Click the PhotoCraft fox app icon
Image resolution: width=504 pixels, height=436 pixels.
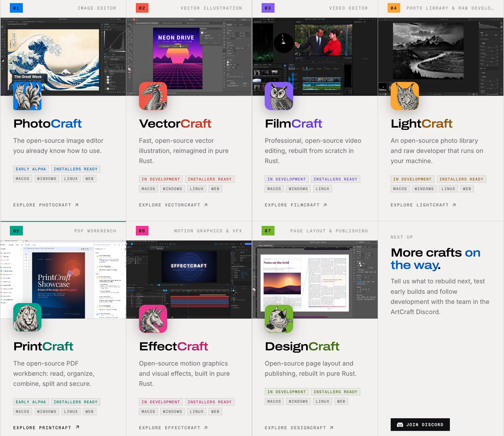click(27, 96)
